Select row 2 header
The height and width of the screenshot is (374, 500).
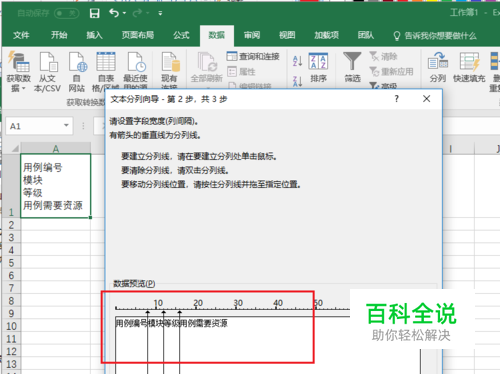(11, 225)
